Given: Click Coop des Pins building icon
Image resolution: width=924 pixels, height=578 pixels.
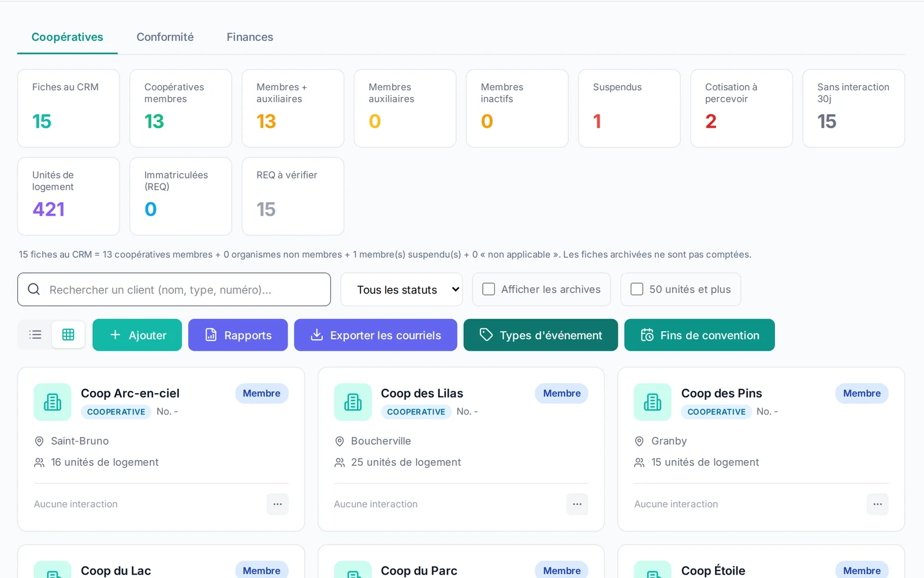Looking at the screenshot, I should click(x=653, y=402).
